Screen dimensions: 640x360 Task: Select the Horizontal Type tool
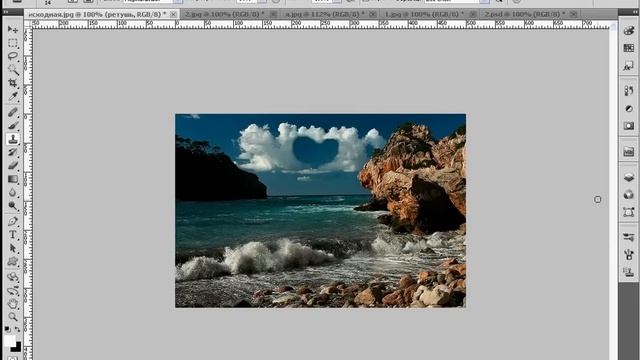(x=13, y=235)
